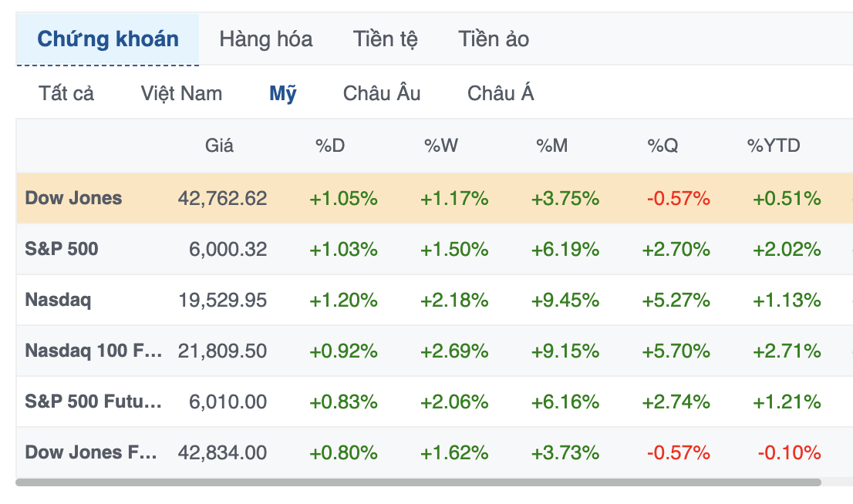Select the Mỹ market filter
853x504 pixels.
[x=283, y=93]
